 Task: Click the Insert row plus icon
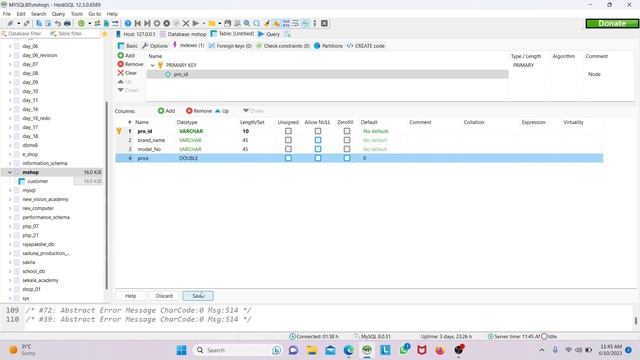157,23
